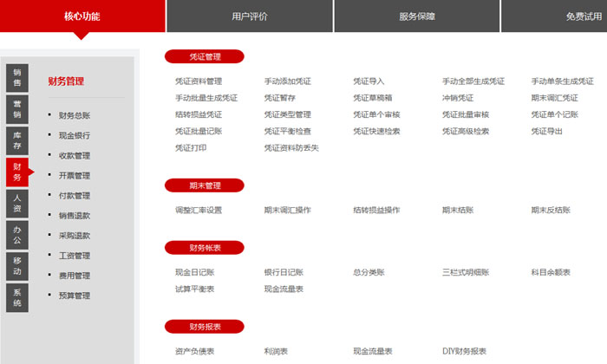Open the 销售 sidebar category
Screen dimensions: 607x364
[16, 78]
